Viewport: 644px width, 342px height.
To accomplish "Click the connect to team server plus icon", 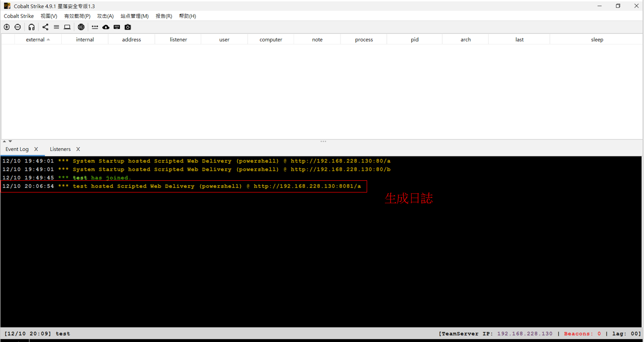I will click(x=7, y=27).
